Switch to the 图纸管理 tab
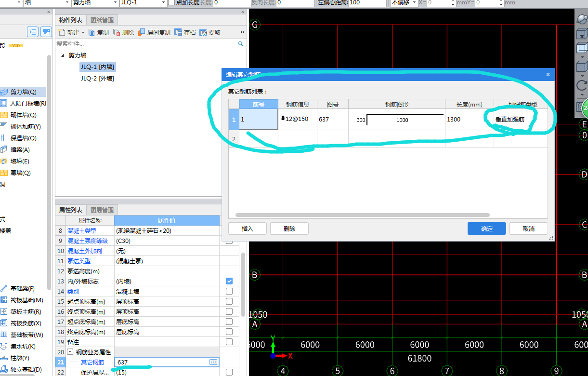Screen dimensions: 588x376 [102, 20]
